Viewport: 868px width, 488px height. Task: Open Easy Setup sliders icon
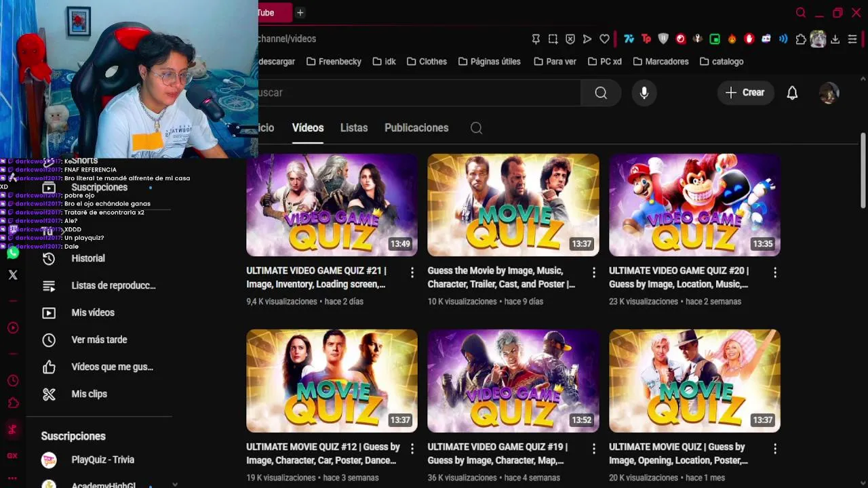pyautogui.click(x=852, y=39)
